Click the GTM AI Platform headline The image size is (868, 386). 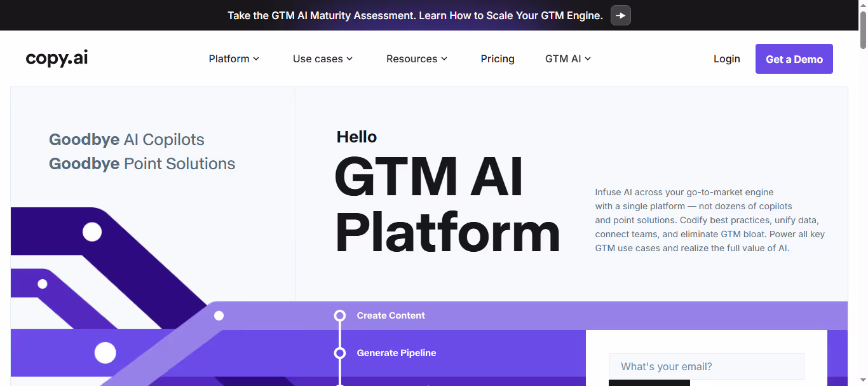(447, 204)
